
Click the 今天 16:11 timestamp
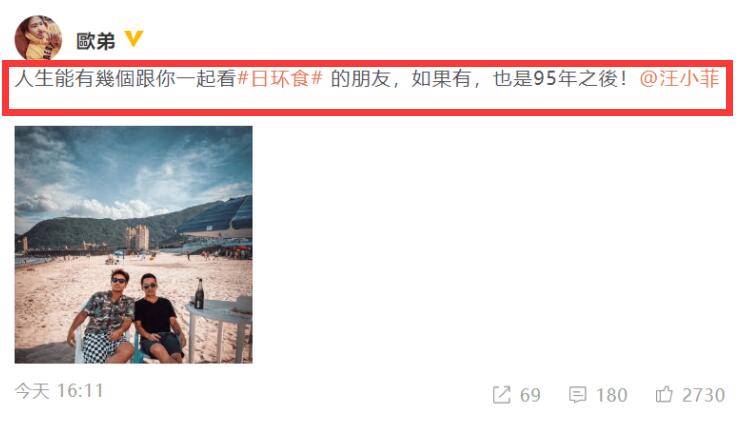click(x=59, y=391)
